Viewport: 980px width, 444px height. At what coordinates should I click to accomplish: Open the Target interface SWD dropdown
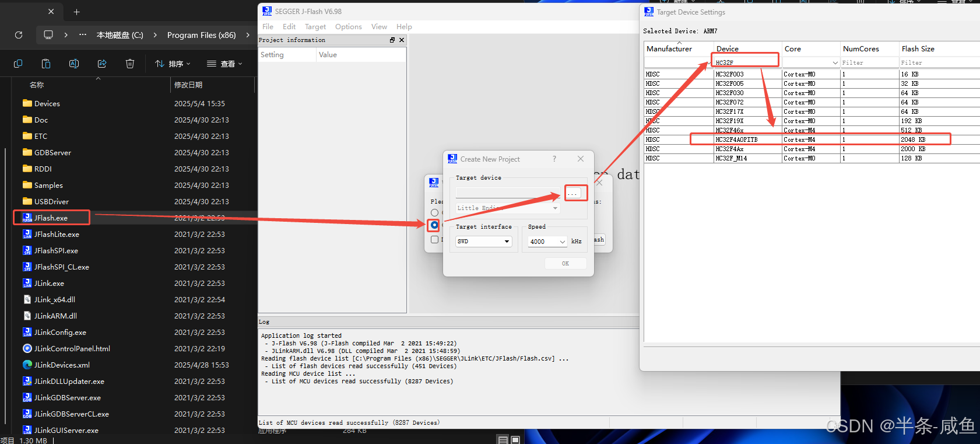(x=484, y=242)
